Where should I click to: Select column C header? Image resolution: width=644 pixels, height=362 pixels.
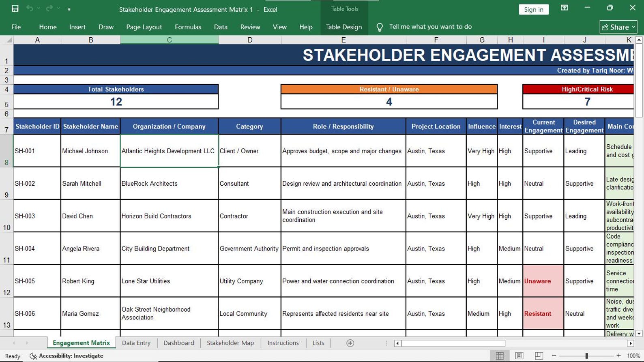pos(169,40)
